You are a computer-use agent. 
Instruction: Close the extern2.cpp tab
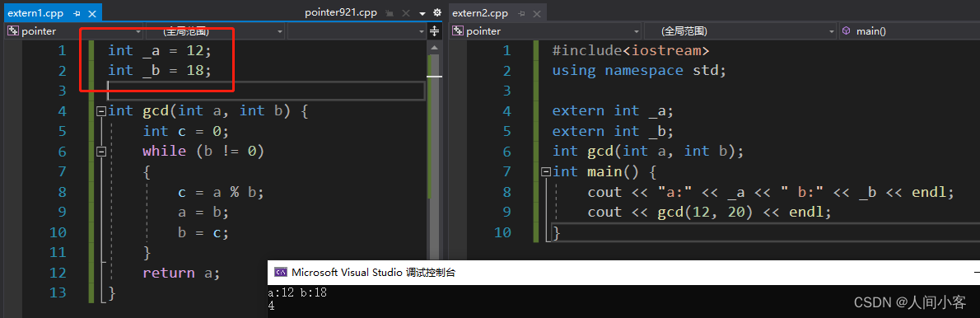coord(537,13)
